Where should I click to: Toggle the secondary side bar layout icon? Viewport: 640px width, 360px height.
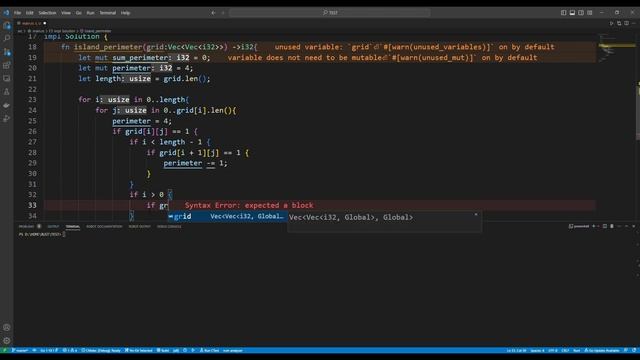point(581,13)
